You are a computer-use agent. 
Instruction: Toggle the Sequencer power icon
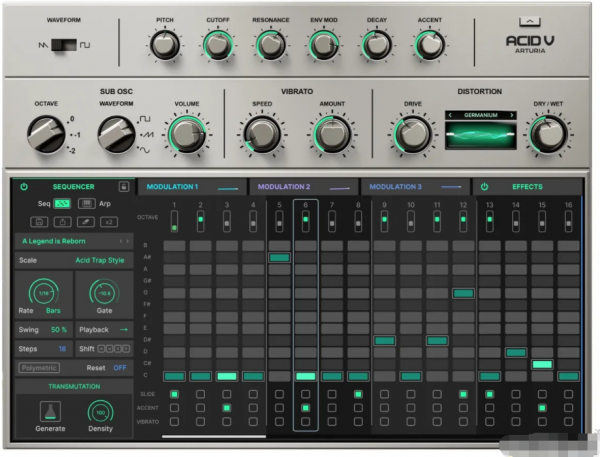(x=24, y=187)
